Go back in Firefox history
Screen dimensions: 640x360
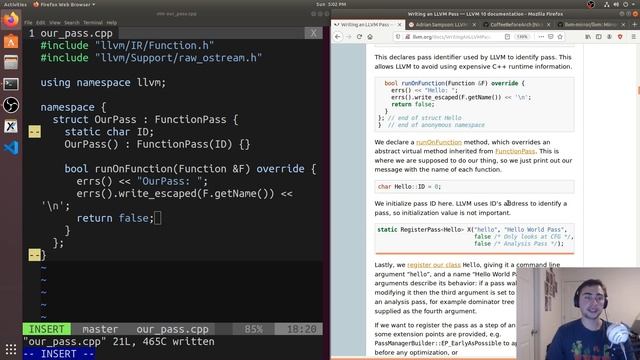click(338, 37)
